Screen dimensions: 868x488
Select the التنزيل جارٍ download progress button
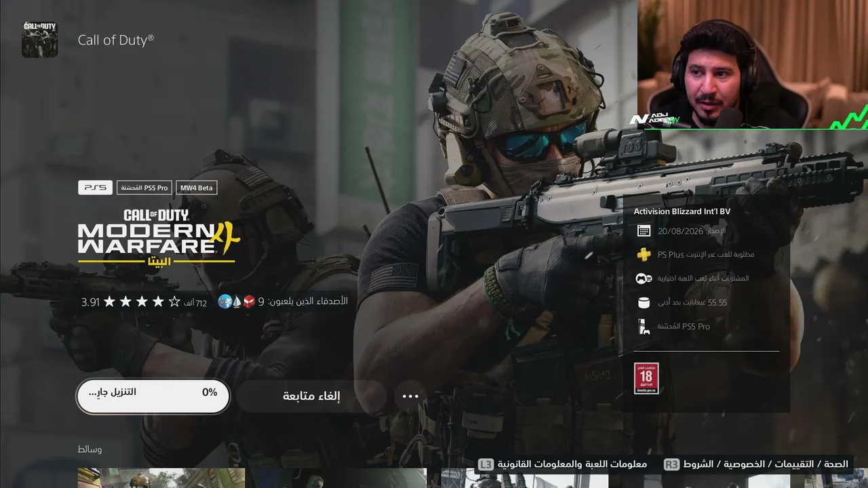pos(153,396)
